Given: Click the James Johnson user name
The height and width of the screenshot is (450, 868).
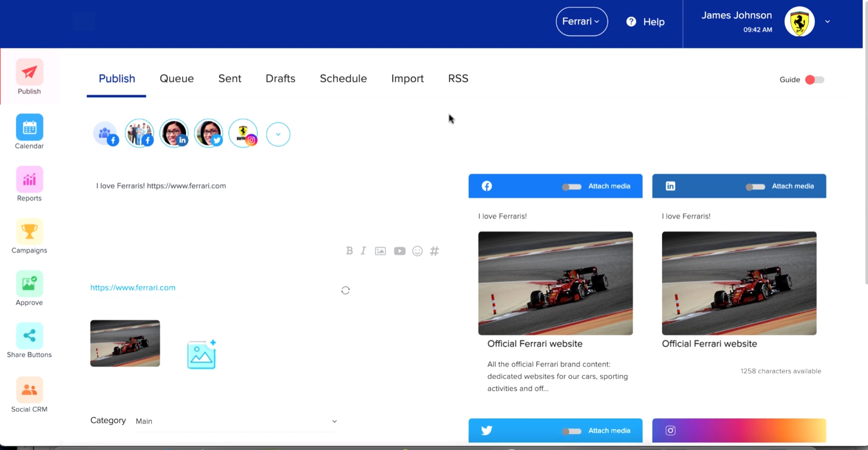Looking at the screenshot, I should pyautogui.click(x=736, y=15).
